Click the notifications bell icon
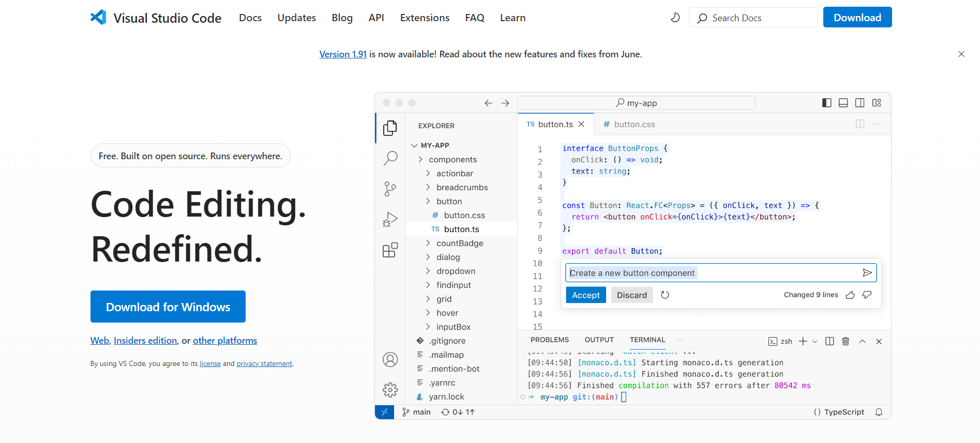This screenshot has width=980, height=443. click(x=879, y=412)
